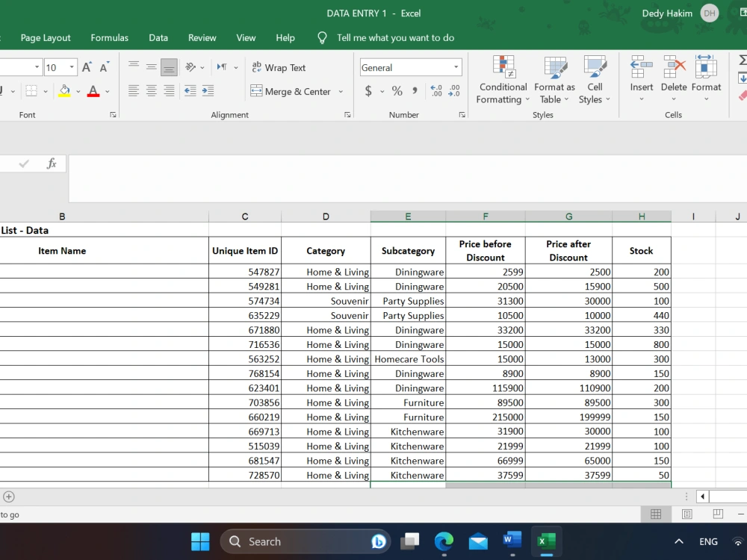Screen dimensions: 747x560
Task: Open the Review tab
Action: coord(202,37)
